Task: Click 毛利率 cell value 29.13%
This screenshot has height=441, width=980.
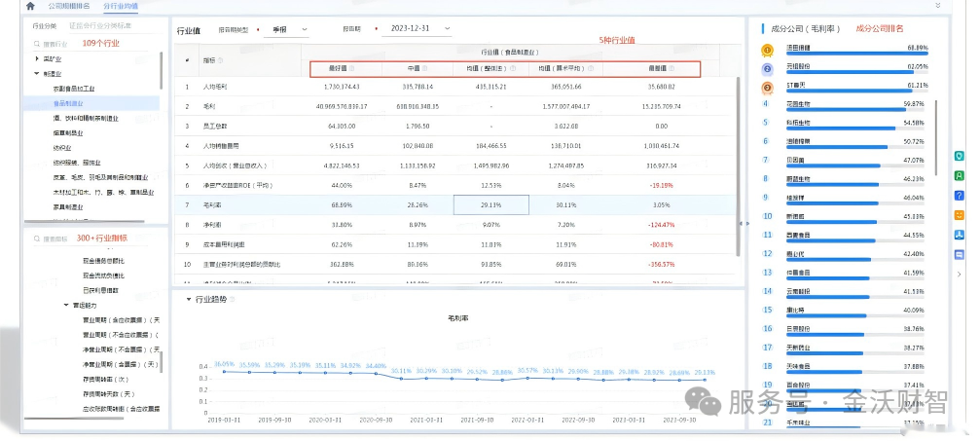Action: click(491, 204)
